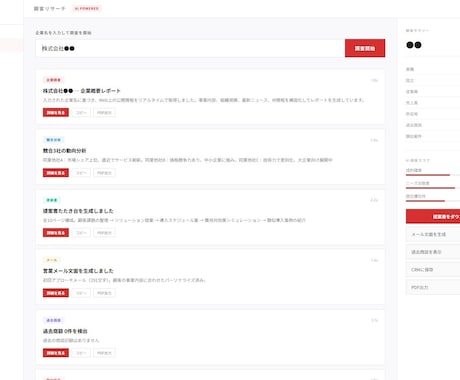Image resolution: width=460 pixels, height=380 pixels.
Task: Export 過去商談 0件を検出 card to PDF
Action: [x=104, y=353]
